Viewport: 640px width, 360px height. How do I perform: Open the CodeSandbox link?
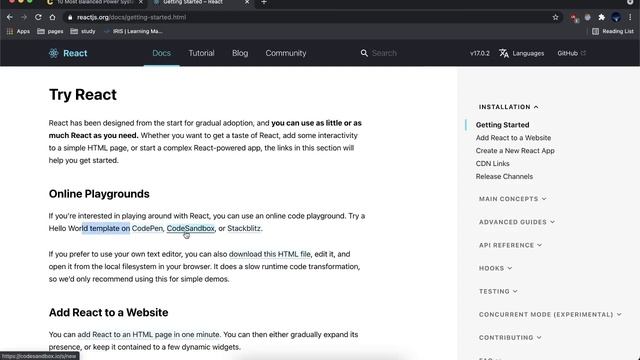190,228
